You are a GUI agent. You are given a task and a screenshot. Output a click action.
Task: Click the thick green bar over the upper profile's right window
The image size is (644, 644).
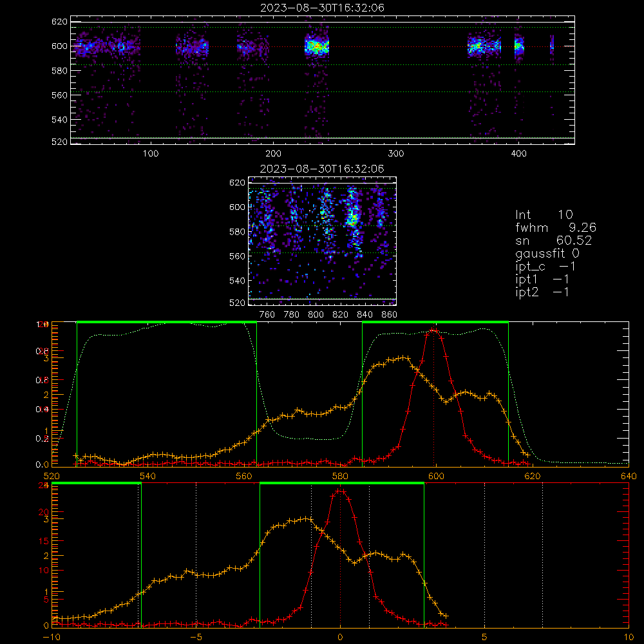point(435,322)
